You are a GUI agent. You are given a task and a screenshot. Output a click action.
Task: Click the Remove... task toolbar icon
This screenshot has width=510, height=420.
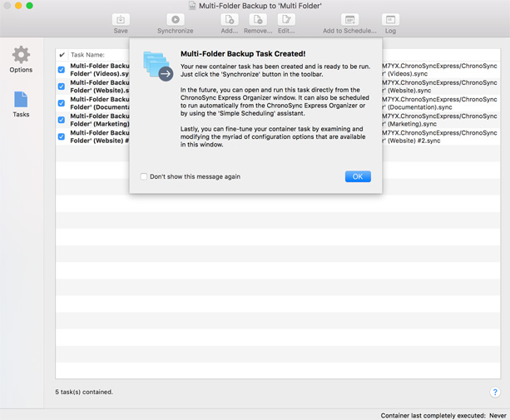[x=258, y=20]
